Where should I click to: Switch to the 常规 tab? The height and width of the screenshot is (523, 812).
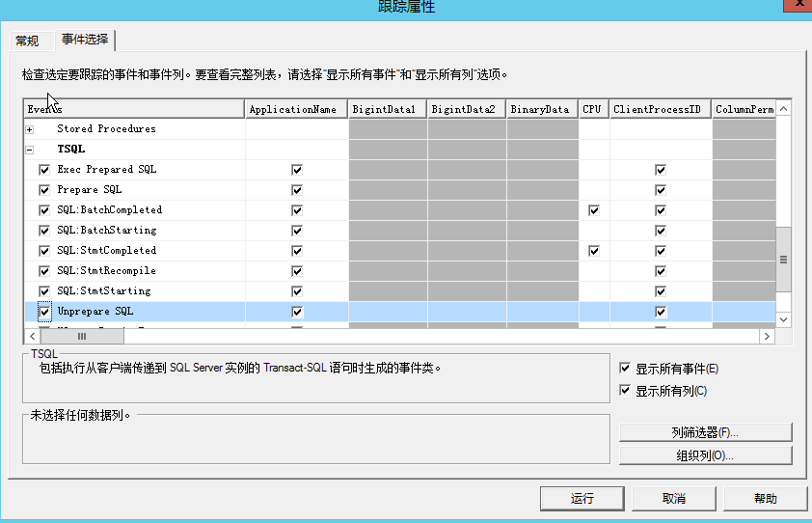pyautogui.click(x=27, y=41)
